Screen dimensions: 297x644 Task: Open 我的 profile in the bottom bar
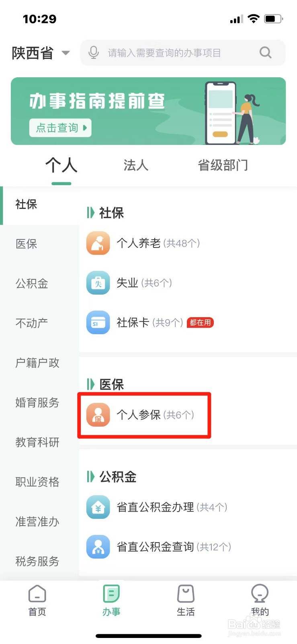pyautogui.click(x=260, y=601)
